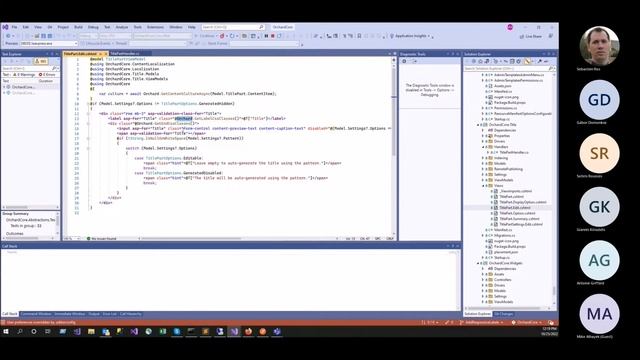Viewport: 640px width, 360px height.
Task: Click the Task View taskbar icon
Action: pyautogui.click(x=48, y=331)
